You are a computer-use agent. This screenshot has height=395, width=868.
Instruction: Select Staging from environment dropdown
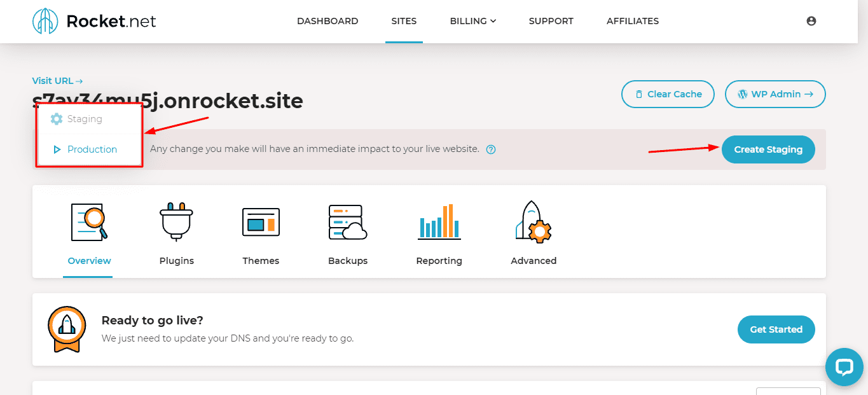pyautogui.click(x=85, y=119)
